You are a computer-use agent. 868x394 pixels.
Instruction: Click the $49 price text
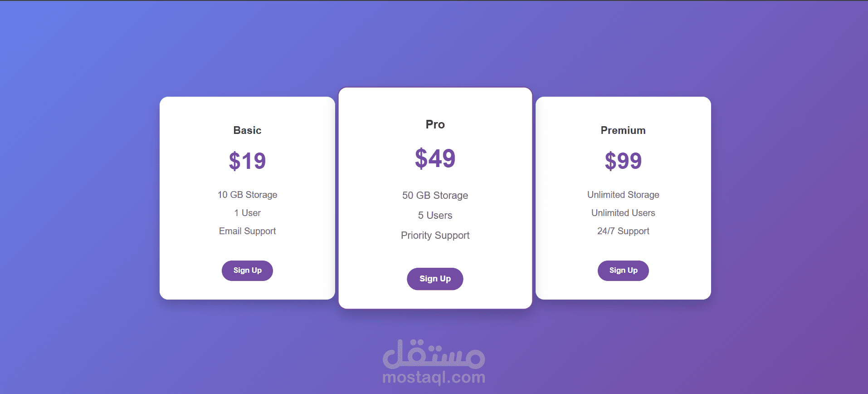pos(435,158)
